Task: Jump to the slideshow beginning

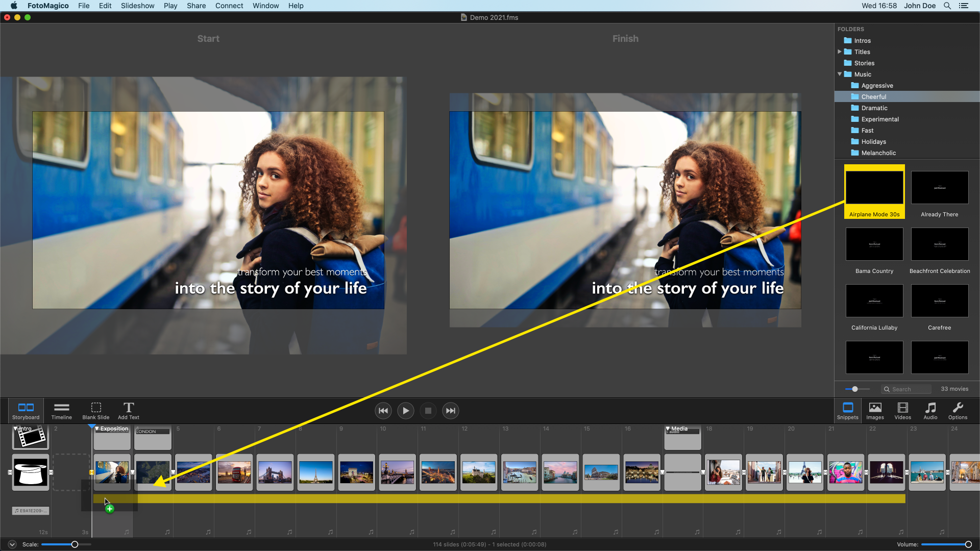Action: [383, 411]
